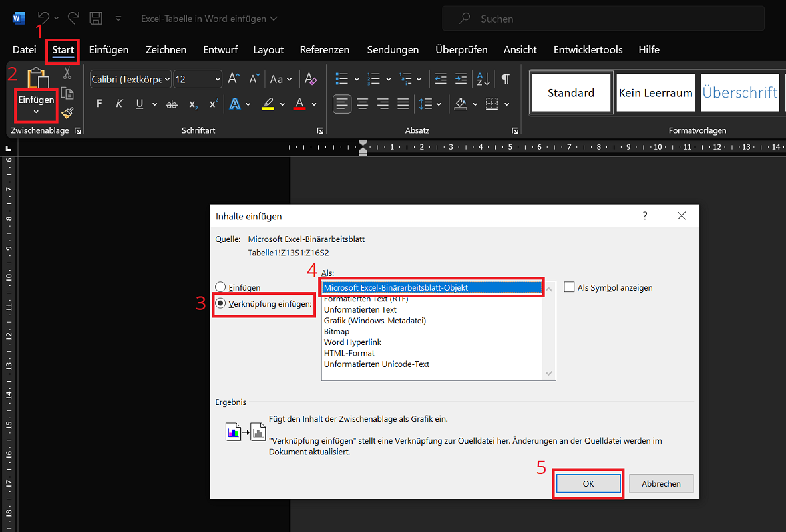Open the Datei tab
786x532 pixels.
click(x=24, y=50)
